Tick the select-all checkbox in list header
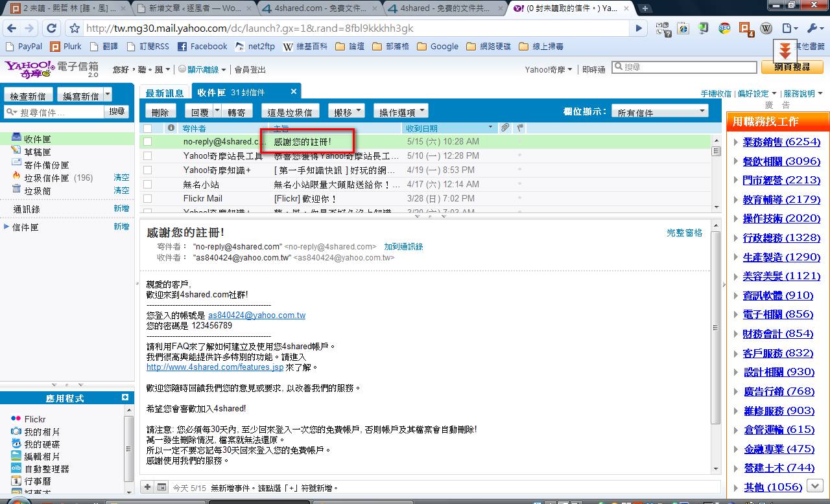Viewport: 830px width, 504px height. [147, 128]
